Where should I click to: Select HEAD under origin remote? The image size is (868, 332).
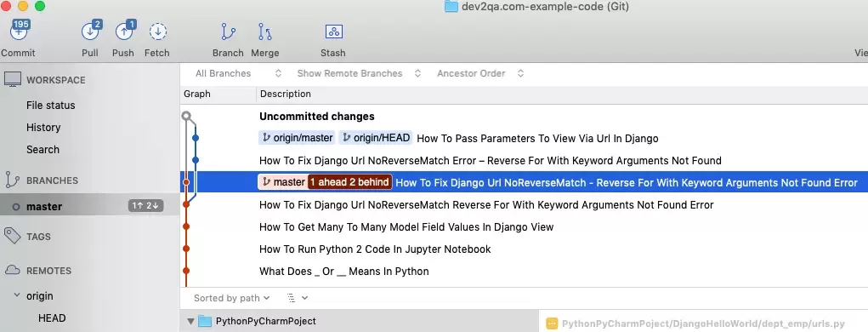coord(52,318)
